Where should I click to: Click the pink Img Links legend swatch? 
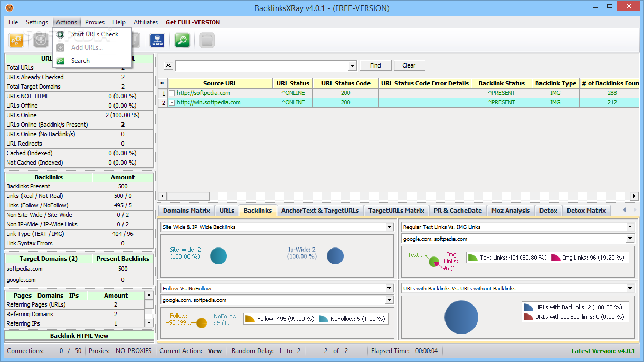point(555,258)
